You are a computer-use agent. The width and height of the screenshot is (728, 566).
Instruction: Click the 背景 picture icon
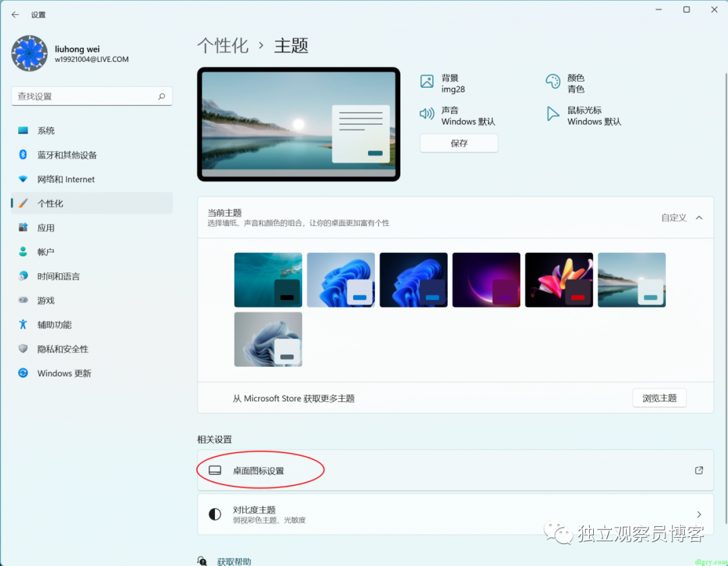pyautogui.click(x=427, y=82)
